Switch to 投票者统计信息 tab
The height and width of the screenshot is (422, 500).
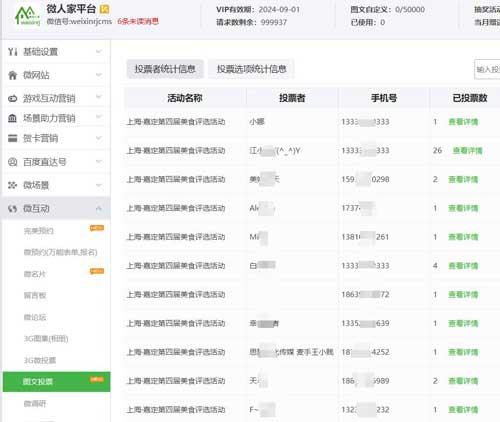click(x=165, y=69)
